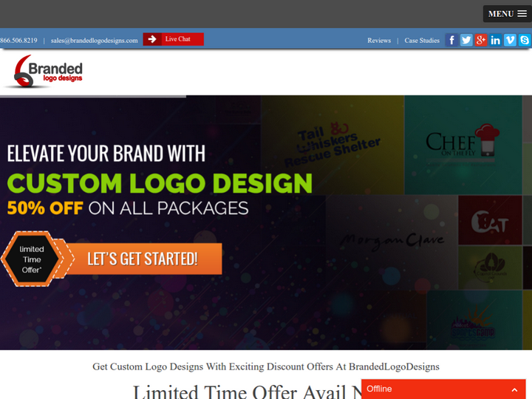Viewport: 532px width, 399px height.
Task: Open the Skype icon
Action: coord(525,40)
